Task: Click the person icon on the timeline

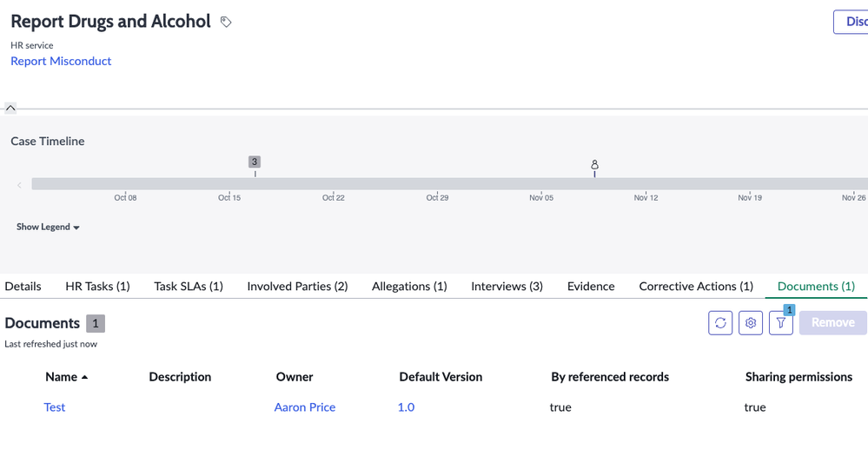Action: [594, 165]
